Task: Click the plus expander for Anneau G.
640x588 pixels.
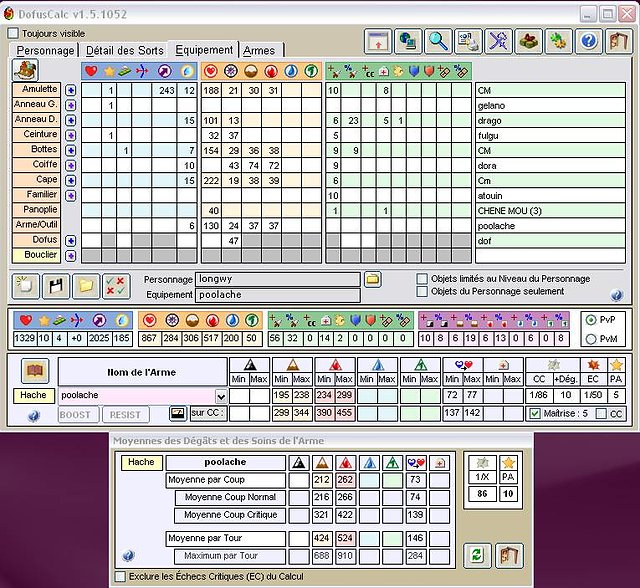Action: 71,105
